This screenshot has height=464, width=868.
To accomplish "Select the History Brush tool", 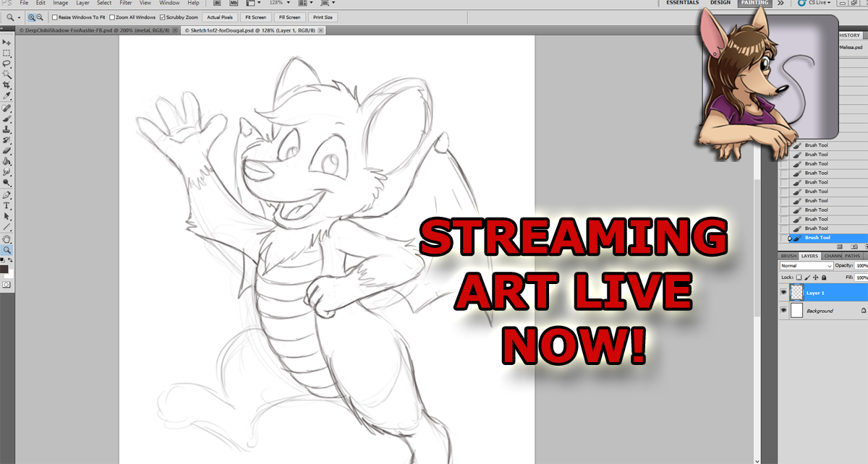I will point(7,139).
